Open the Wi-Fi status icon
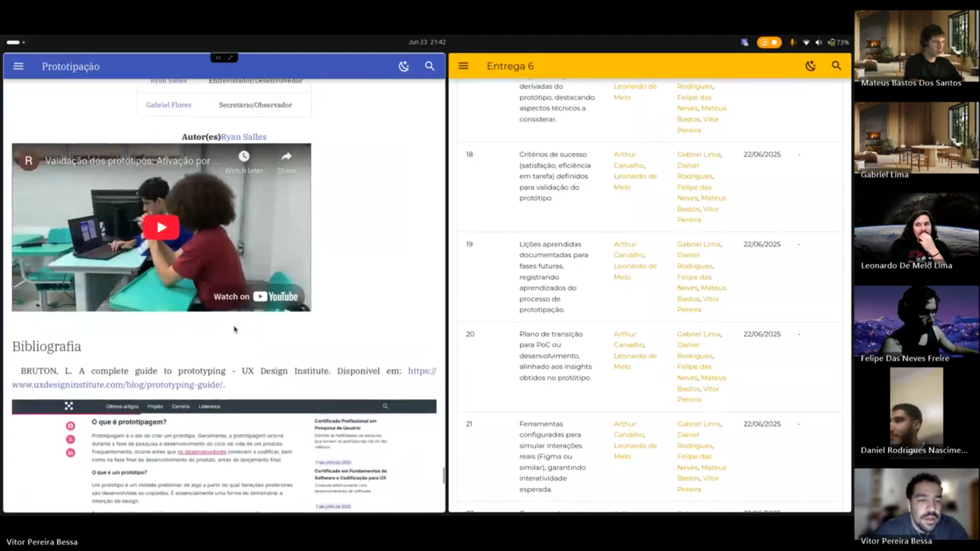 [806, 42]
